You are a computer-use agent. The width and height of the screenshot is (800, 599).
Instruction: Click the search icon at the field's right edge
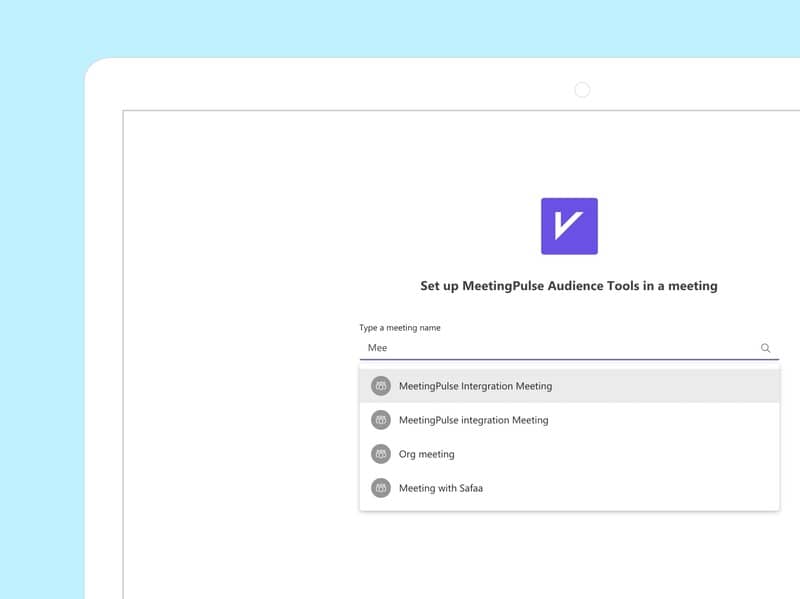point(765,347)
